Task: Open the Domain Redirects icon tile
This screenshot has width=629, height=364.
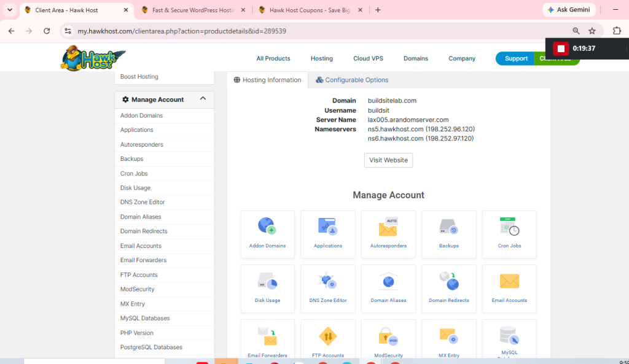Action: tap(449, 288)
